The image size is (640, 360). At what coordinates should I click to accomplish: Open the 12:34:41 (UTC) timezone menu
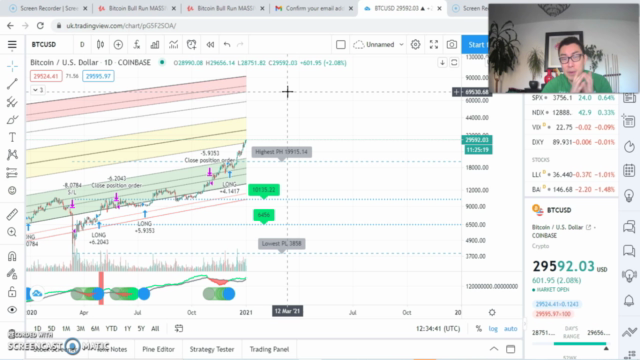click(x=438, y=329)
